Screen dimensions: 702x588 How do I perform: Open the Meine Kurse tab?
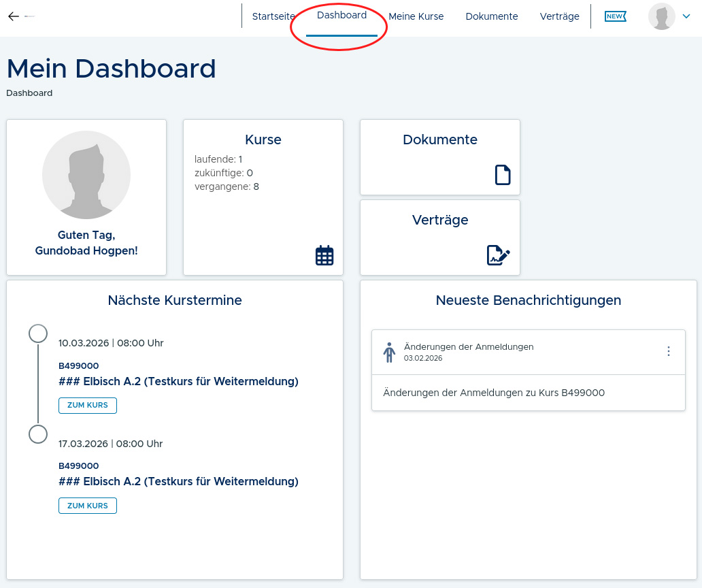(x=416, y=16)
